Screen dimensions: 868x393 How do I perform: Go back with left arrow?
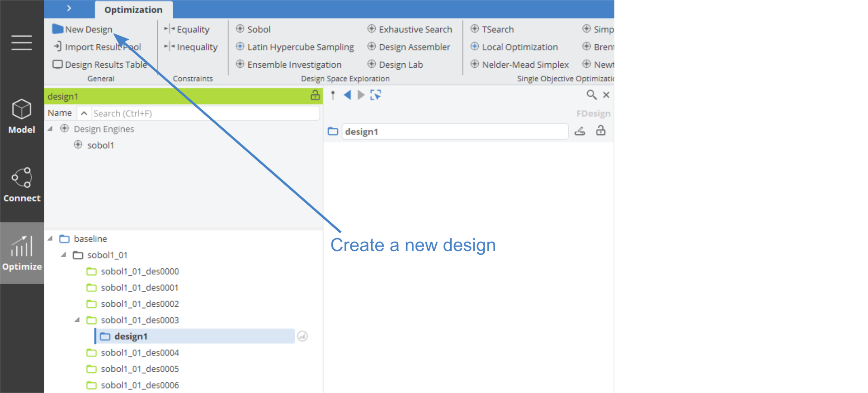[x=347, y=95]
